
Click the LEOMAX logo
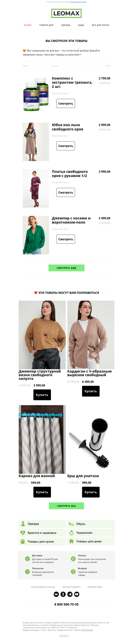coord(66,14)
